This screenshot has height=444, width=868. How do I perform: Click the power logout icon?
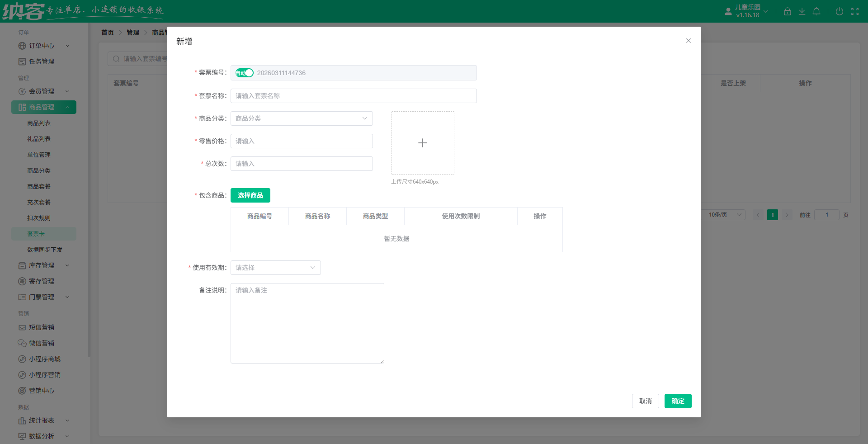click(840, 11)
